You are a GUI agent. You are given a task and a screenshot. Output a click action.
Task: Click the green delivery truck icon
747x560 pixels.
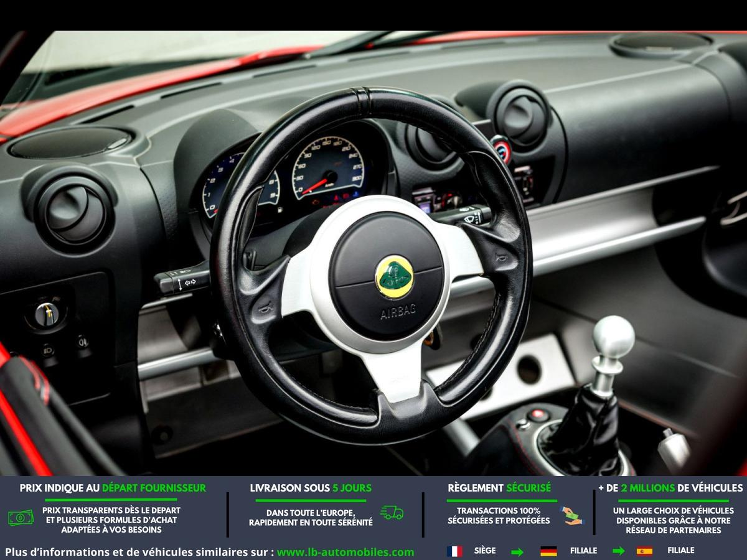[x=392, y=513]
